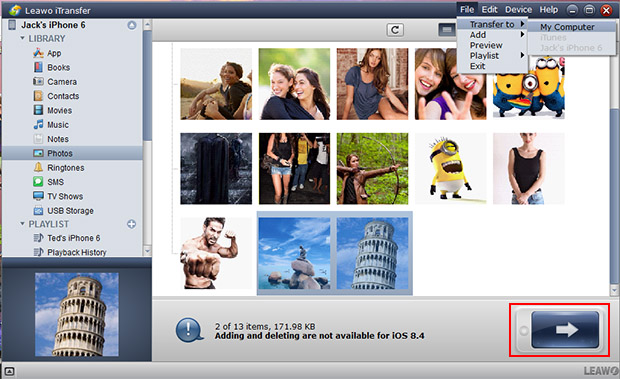
Task: Click the sidebar scroll up arrow
Action: [147, 25]
